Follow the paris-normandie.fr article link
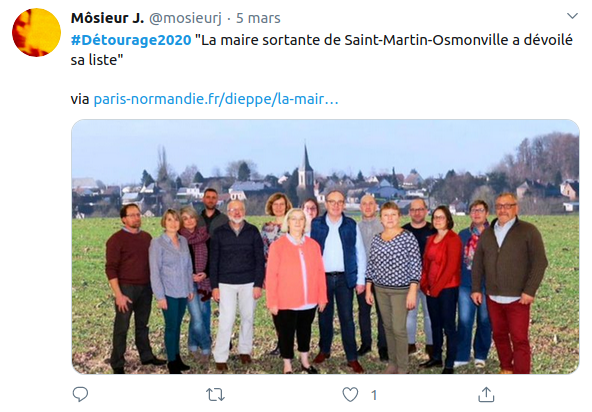592x412 pixels. pos(216,99)
